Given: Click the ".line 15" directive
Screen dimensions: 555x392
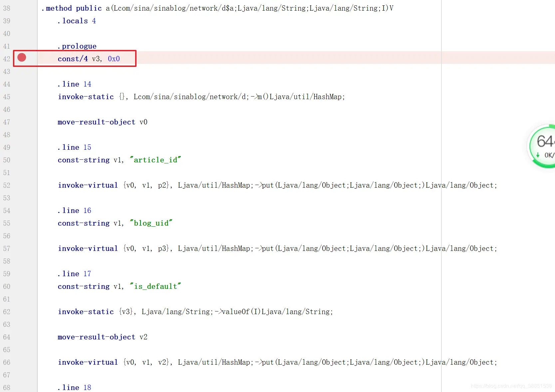Looking at the screenshot, I should coord(75,147).
